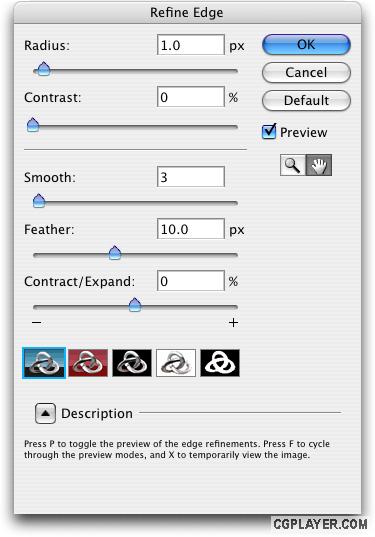Click the Contrast slider handle

click(x=33, y=125)
